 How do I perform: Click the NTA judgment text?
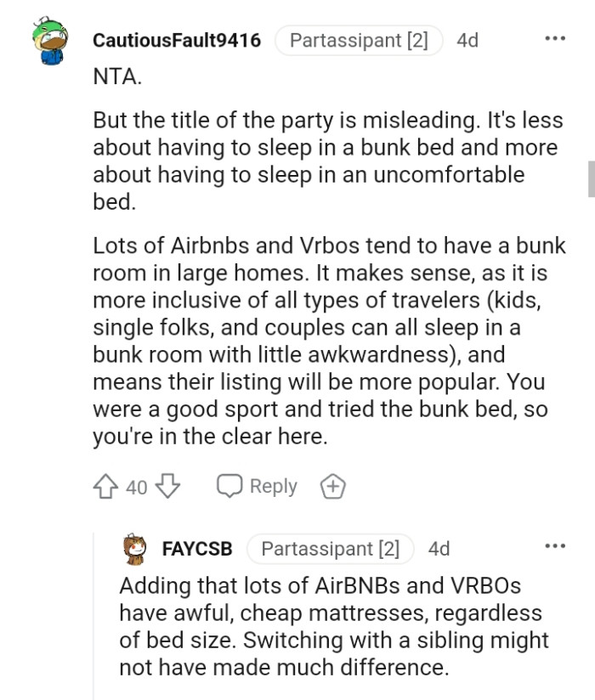[117, 76]
